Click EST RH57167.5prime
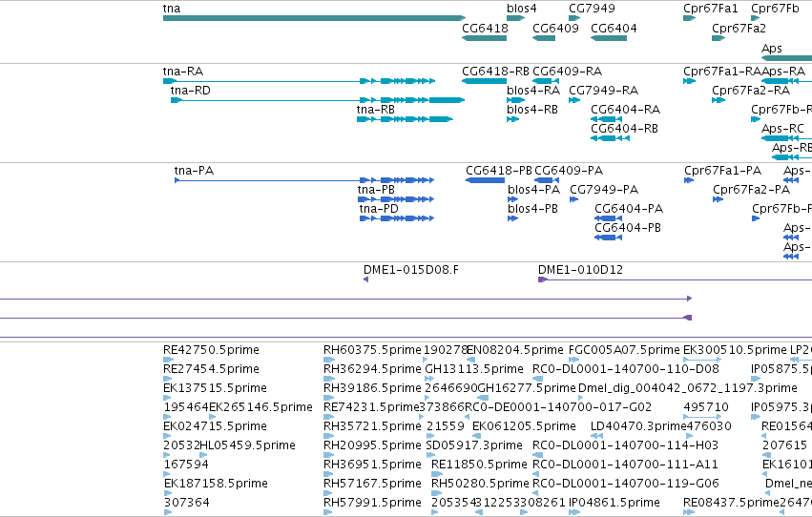The height and width of the screenshot is (517, 812). click(x=372, y=484)
